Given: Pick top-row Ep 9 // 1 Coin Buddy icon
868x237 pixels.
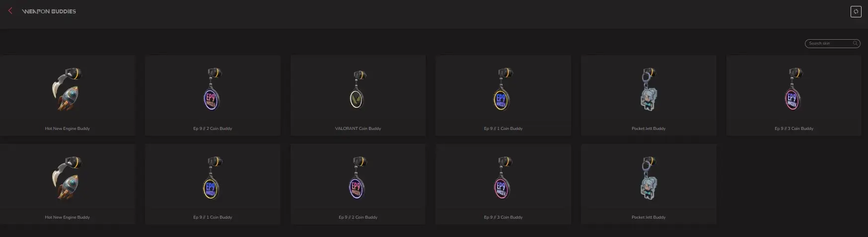Looking at the screenshot, I should click(504, 90).
